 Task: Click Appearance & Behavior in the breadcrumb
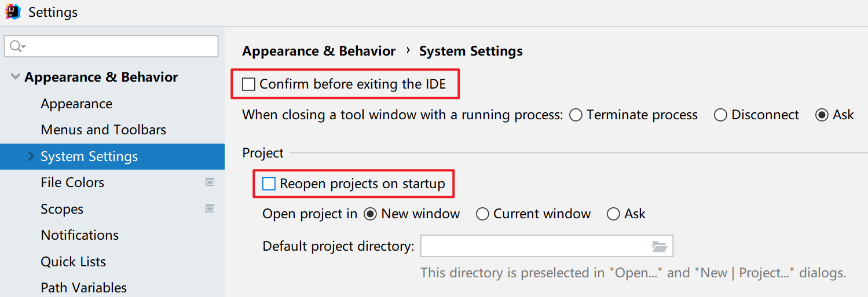click(x=318, y=51)
